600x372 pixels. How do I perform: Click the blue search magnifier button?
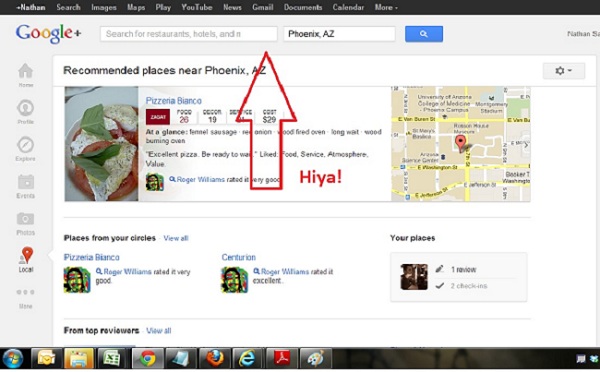point(424,34)
